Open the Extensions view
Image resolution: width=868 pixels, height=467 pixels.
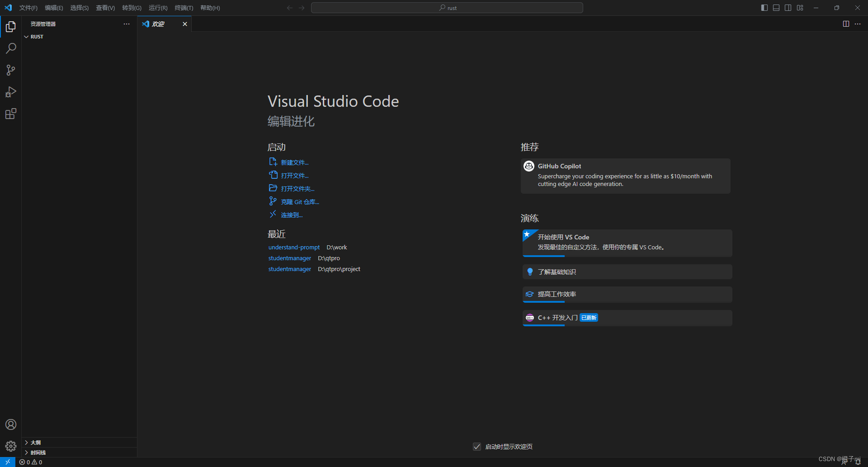tap(11, 114)
